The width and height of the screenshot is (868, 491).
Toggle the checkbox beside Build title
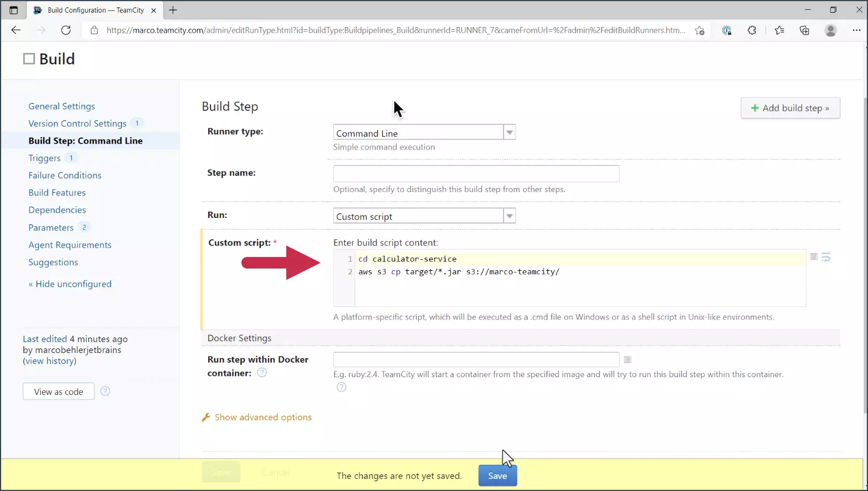(29, 59)
